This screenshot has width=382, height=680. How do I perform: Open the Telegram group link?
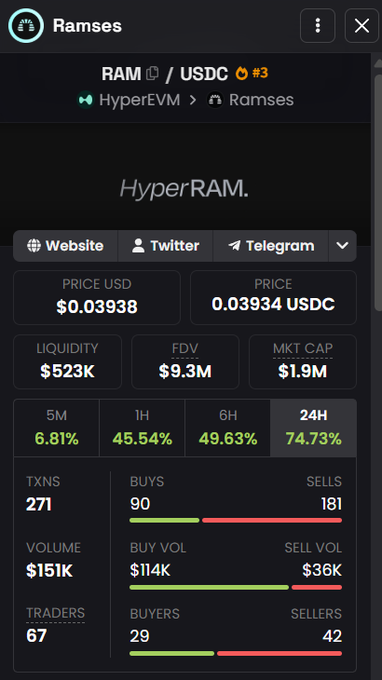271,246
